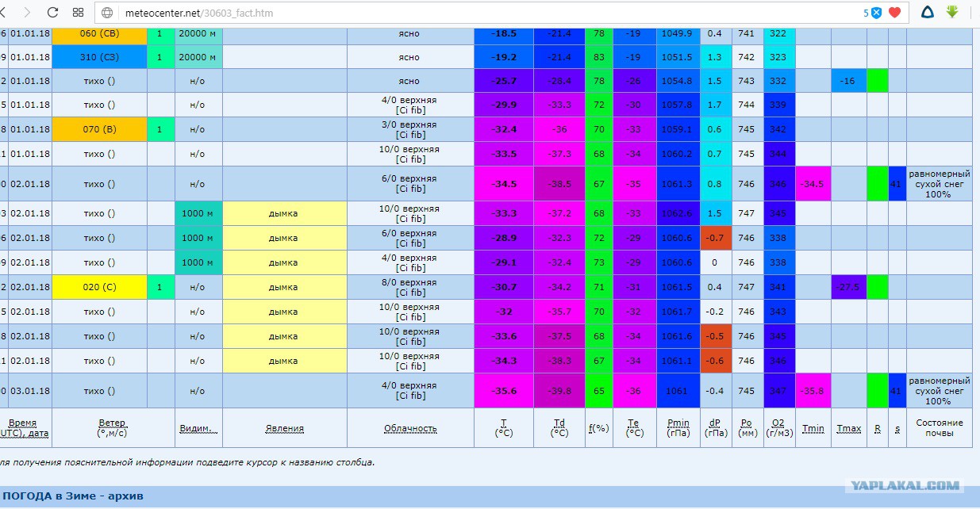
Task: Click the Tmax column header
Action: coord(849,428)
